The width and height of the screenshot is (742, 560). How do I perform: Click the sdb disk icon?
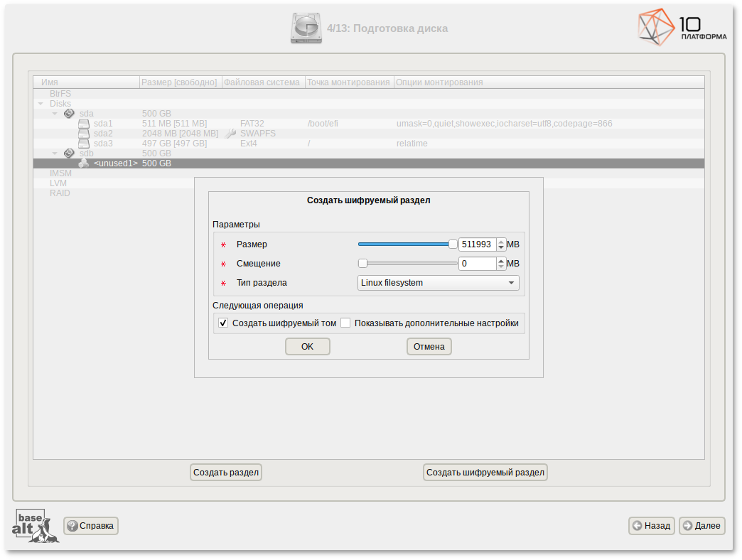[x=69, y=154]
